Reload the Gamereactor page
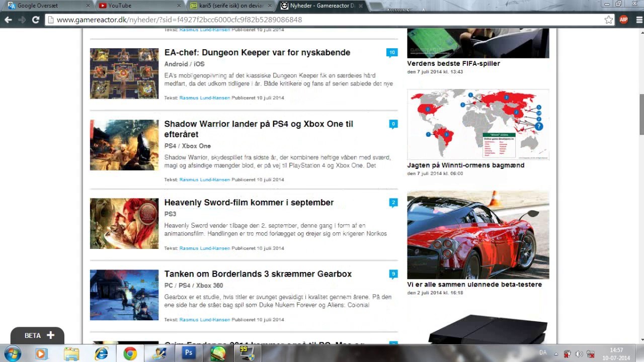This screenshot has width=644, height=362. point(35,20)
